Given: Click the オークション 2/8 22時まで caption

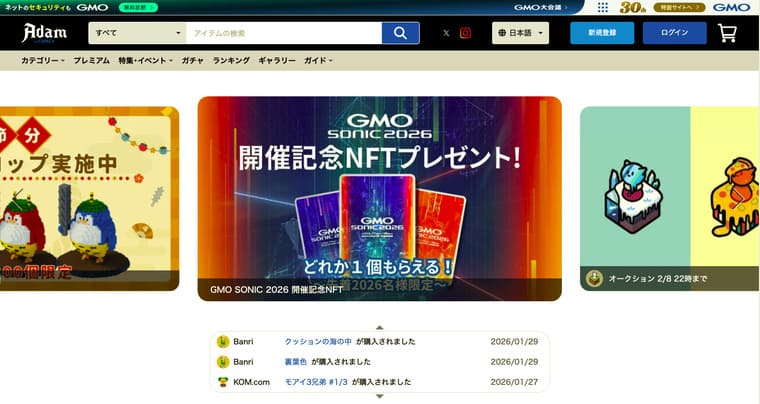Looking at the screenshot, I should coord(658,279).
